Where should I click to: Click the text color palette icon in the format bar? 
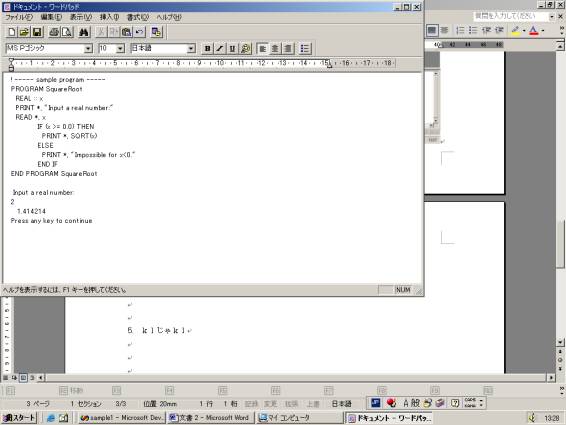tap(245, 48)
